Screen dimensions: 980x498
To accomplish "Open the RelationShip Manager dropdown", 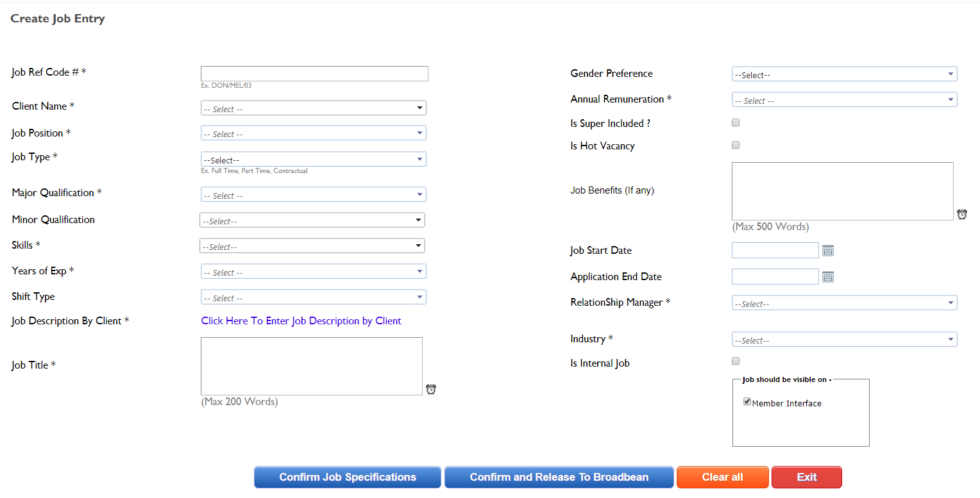I will tap(845, 303).
